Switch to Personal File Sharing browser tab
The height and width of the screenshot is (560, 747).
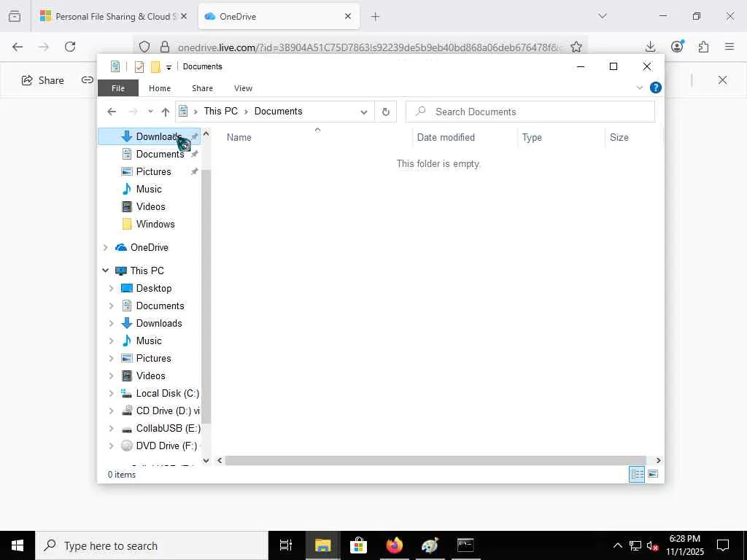(x=113, y=16)
